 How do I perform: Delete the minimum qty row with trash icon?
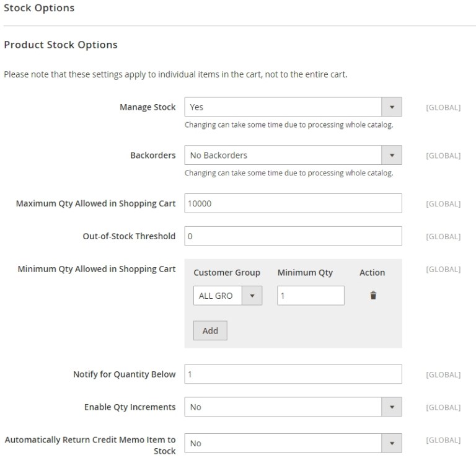pyautogui.click(x=373, y=296)
